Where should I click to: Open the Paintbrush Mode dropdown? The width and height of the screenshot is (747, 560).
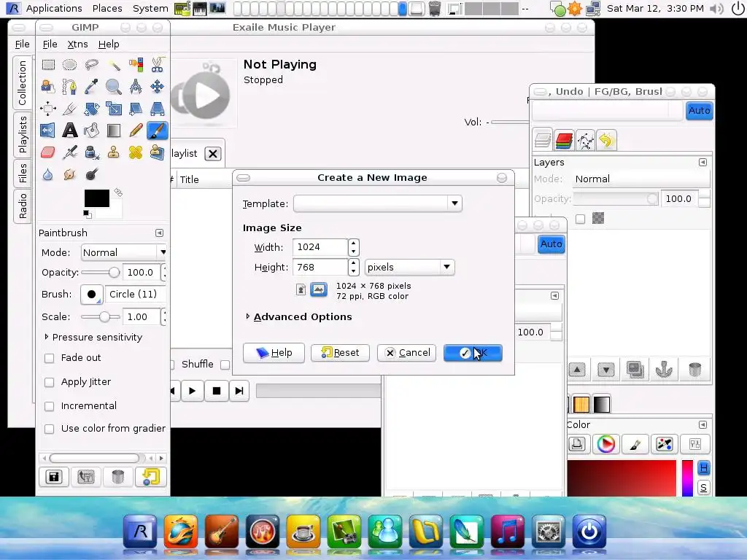tap(124, 252)
